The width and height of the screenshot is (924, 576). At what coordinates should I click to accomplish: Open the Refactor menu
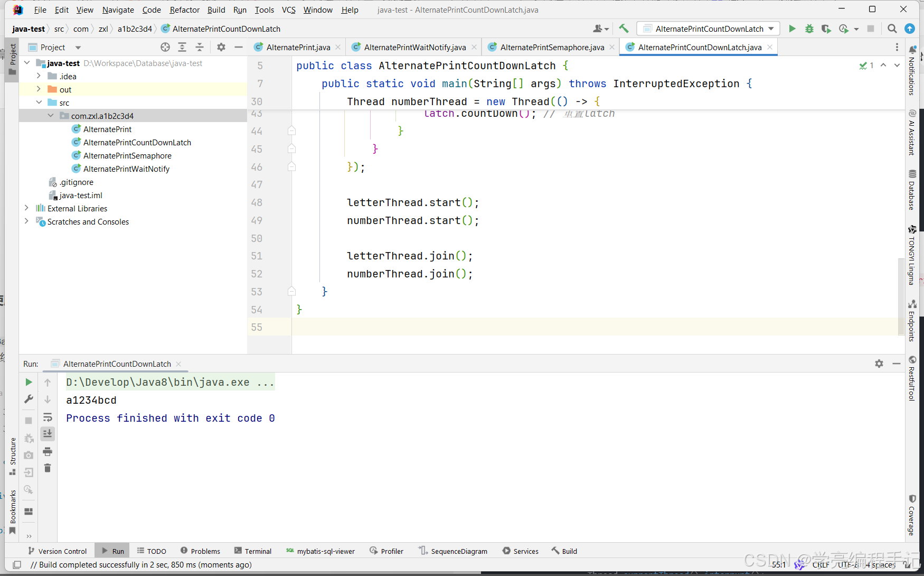(184, 10)
